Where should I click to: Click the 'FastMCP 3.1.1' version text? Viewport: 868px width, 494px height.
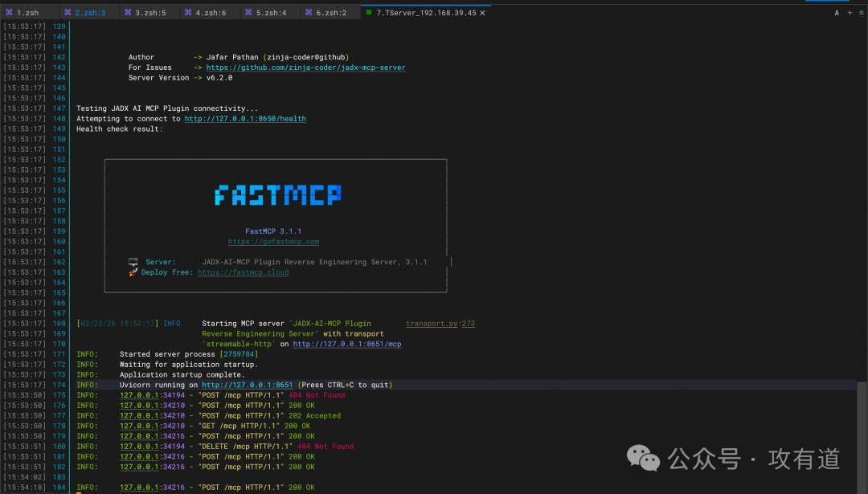tap(273, 231)
